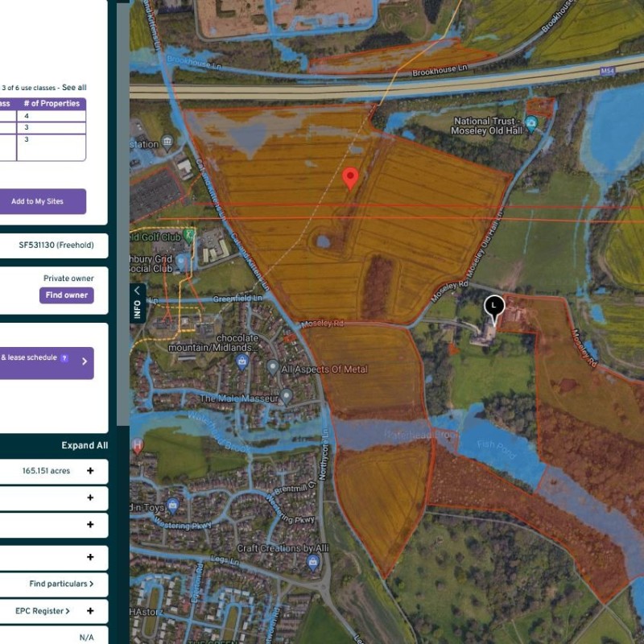Image resolution: width=644 pixels, height=644 pixels.
Task: Click the red H hospital marker
Action: pyautogui.click(x=138, y=445)
